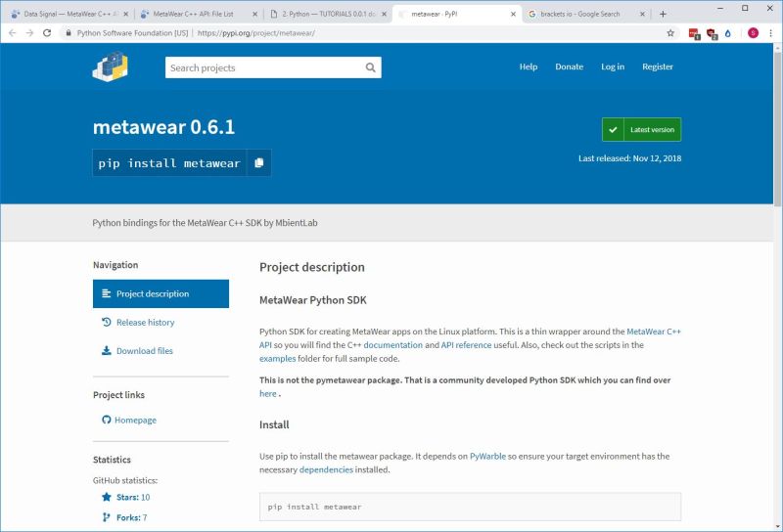Click 'pip install metawear' code block
Image resolution: width=783 pixels, height=532 pixels.
470,507
